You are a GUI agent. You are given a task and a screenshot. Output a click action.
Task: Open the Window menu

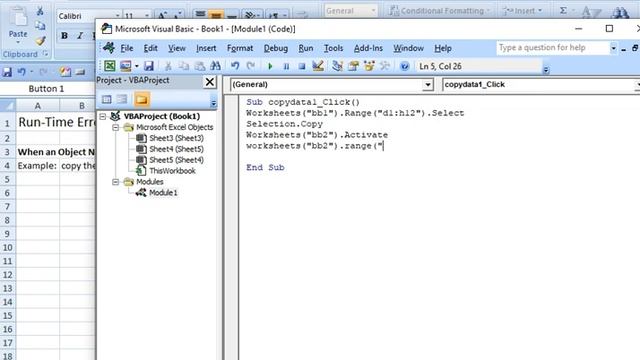(408, 48)
